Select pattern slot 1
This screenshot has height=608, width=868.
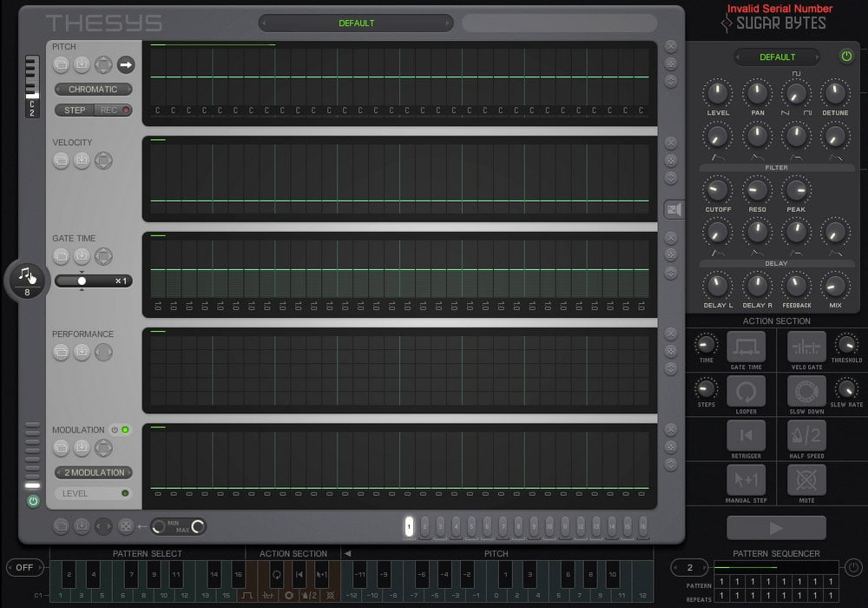click(409, 526)
